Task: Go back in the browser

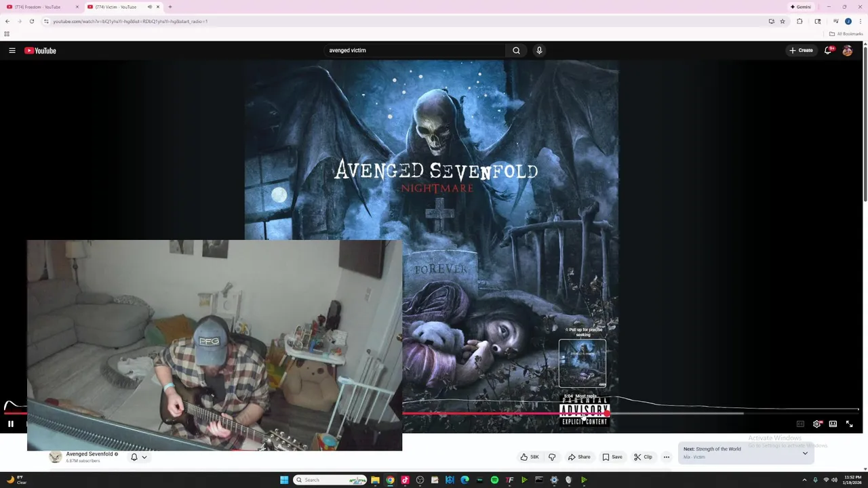Action: (x=7, y=21)
